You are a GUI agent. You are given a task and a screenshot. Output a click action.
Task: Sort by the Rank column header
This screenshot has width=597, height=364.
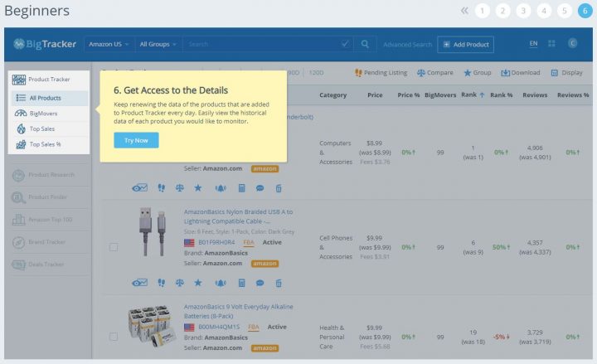(x=473, y=95)
